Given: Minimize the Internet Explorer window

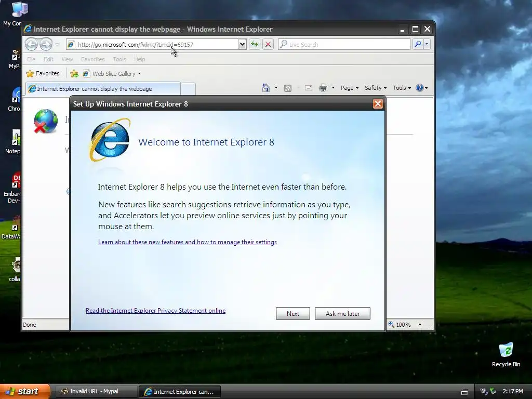Looking at the screenshot, I should tap(403, 30).
